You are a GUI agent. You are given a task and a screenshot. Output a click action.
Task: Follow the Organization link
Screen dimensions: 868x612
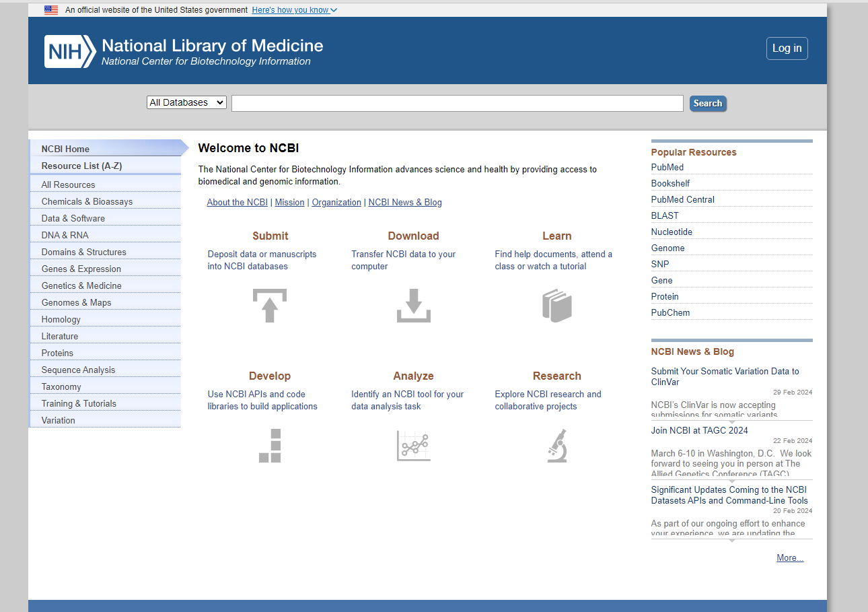(x=336, y=202)
